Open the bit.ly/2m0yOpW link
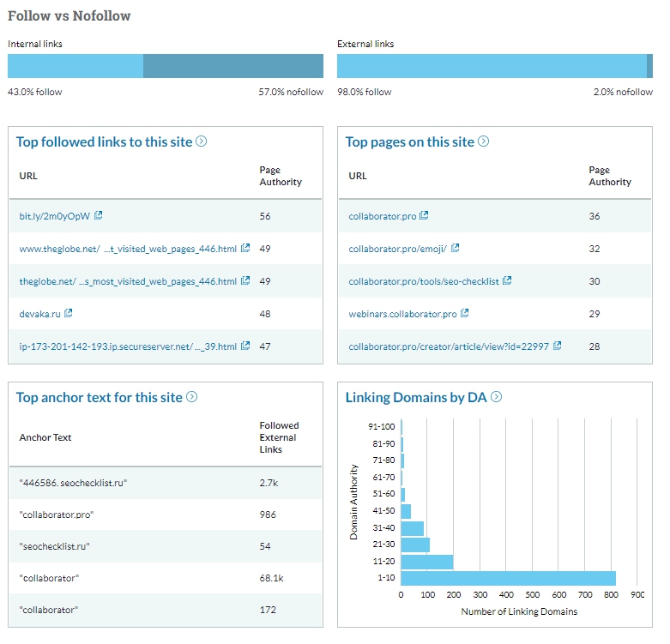The image size is (670, 644). click(54, 216)
